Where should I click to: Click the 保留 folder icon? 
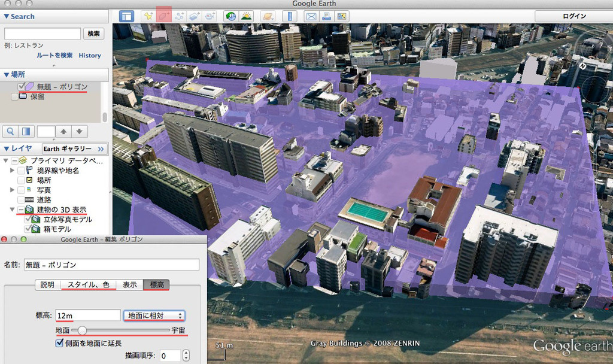point(23,96)
